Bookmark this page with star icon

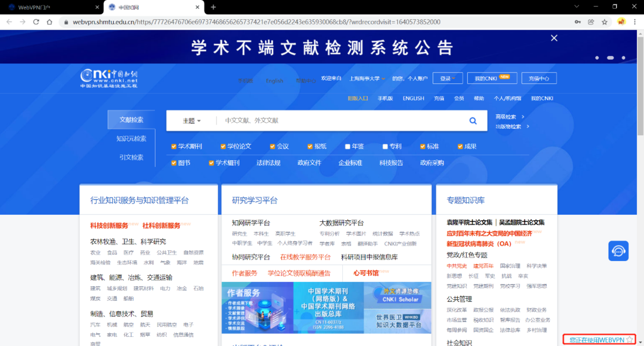(604, 22)
